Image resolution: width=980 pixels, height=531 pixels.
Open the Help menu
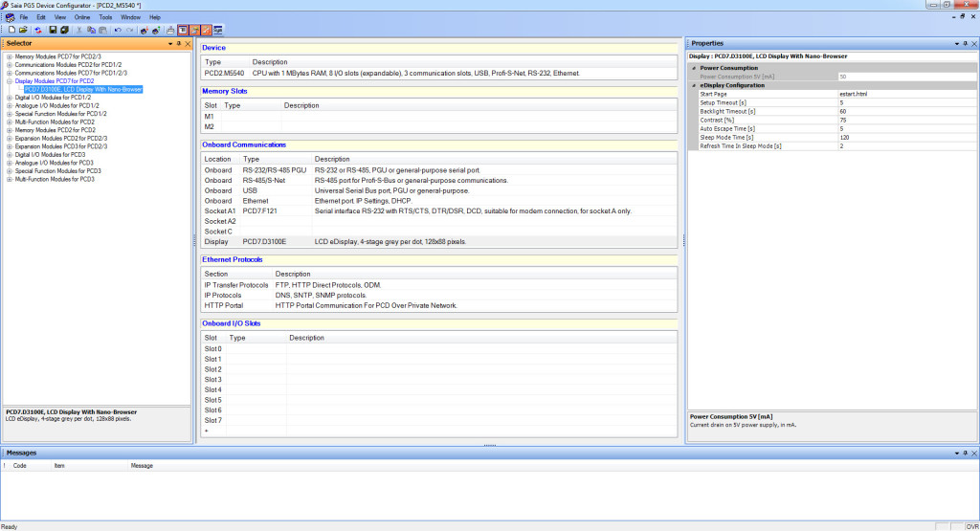click(155, 17)
